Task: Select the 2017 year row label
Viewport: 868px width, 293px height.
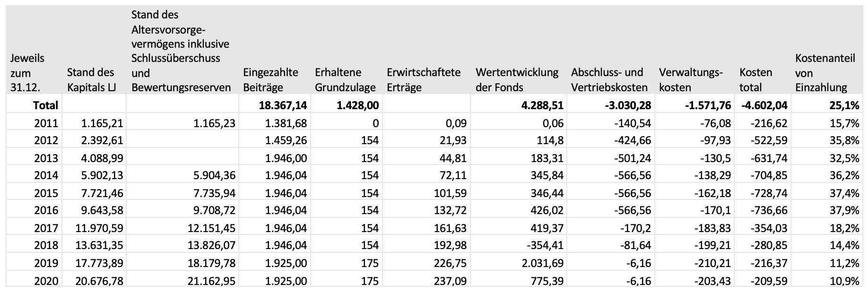Action: (46, 228)
